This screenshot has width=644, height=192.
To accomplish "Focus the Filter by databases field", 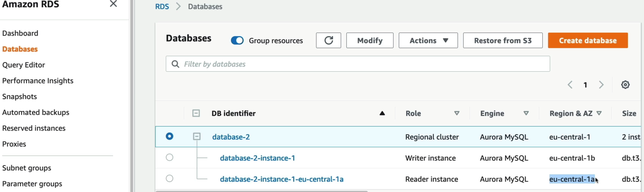I will pos(358,64).
